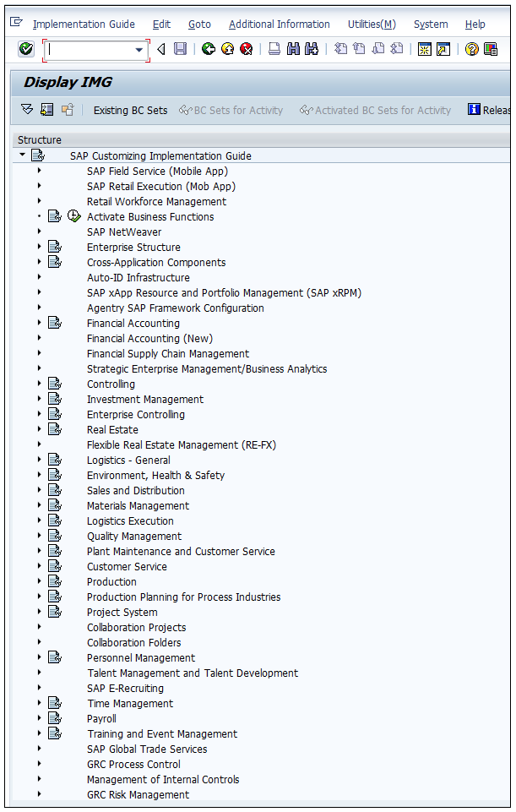
Task: Click the yellow Exit arrow icon
Action: pyautogui.click(x=228, y=49)
